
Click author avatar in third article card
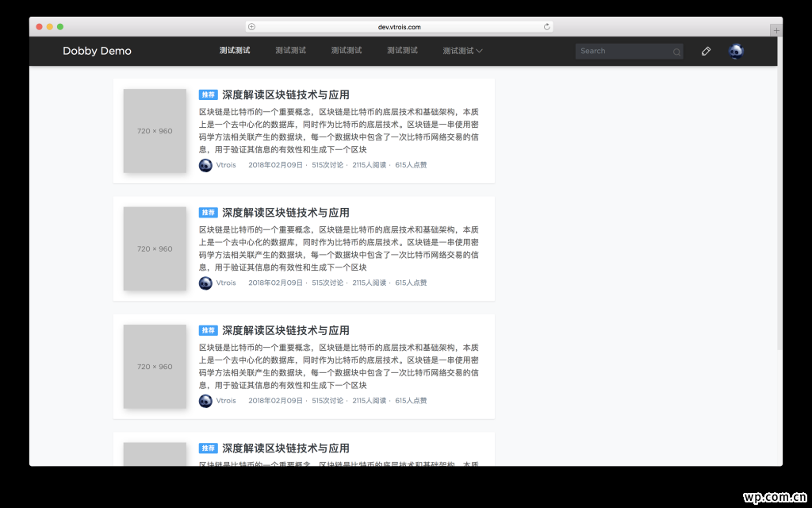click(205, 401)
